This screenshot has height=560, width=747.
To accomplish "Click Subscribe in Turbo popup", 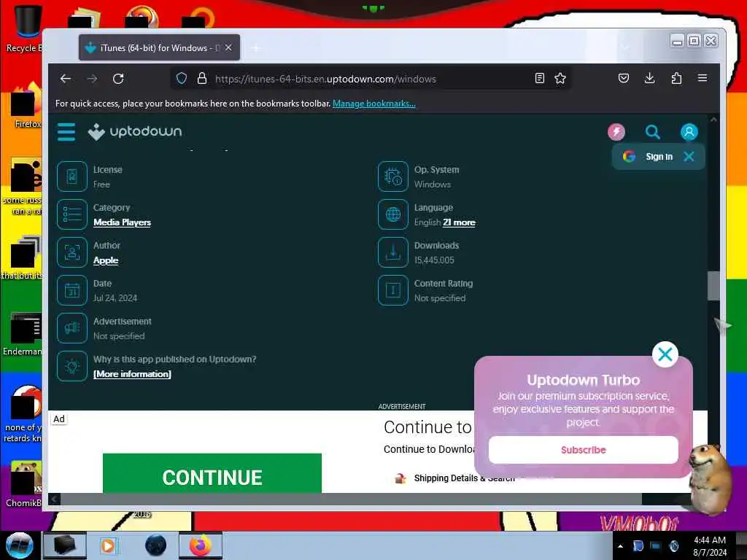I will coord(583,450).
